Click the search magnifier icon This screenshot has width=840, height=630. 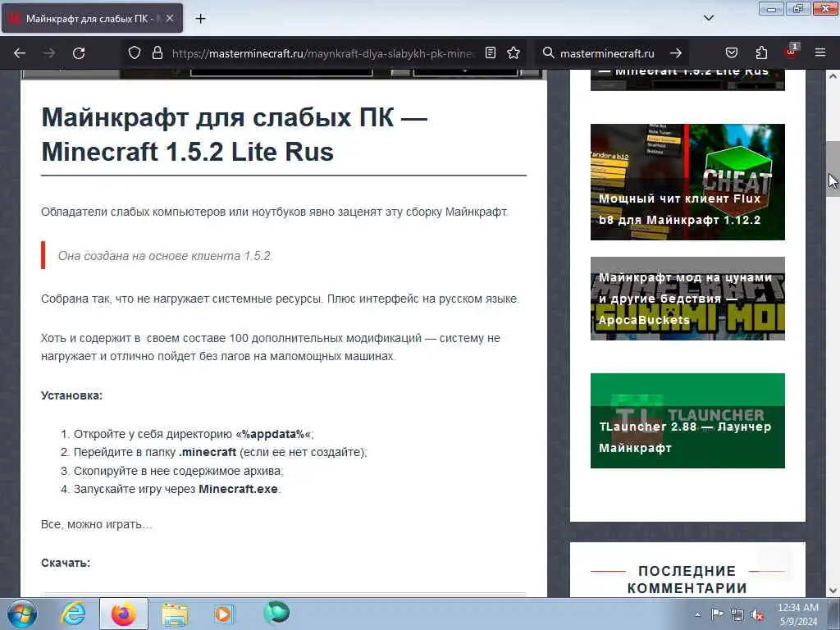tap(548, 52)
